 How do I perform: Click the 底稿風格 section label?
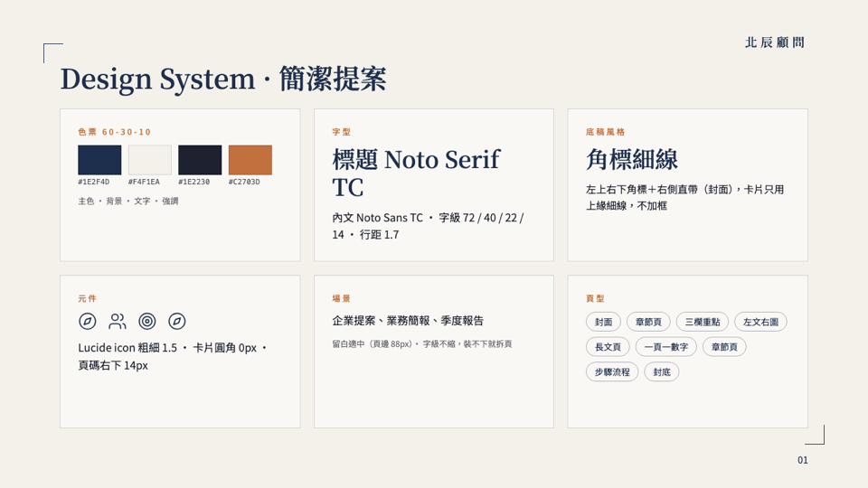click(606, 132)
